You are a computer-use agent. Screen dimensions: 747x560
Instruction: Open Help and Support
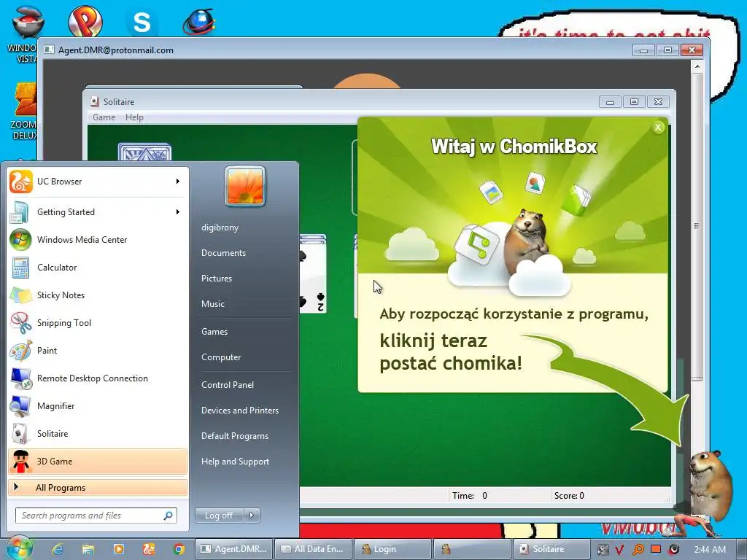click(235, 462)
